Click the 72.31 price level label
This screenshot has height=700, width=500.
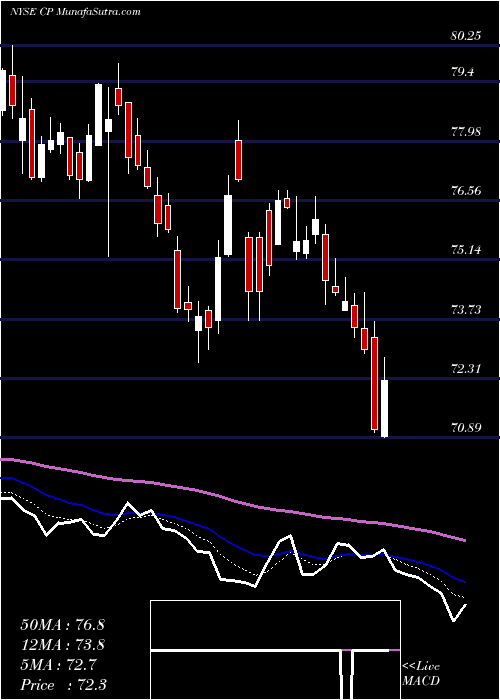tap(467, 369)
